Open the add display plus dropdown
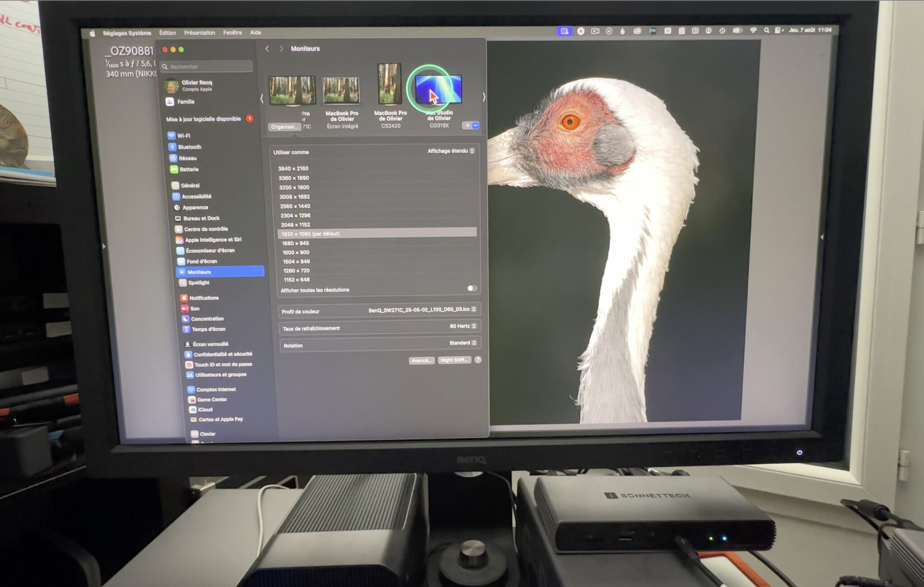The width and height of the screenshot is (924, 587). pos(471,126)
